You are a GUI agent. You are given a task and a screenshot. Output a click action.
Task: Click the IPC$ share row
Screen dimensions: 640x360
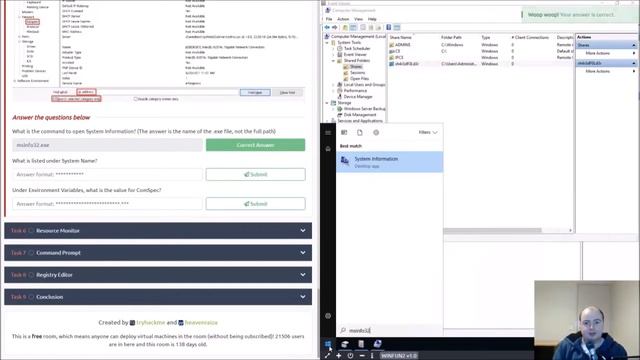pyautogui.click(x=480, y=58)
